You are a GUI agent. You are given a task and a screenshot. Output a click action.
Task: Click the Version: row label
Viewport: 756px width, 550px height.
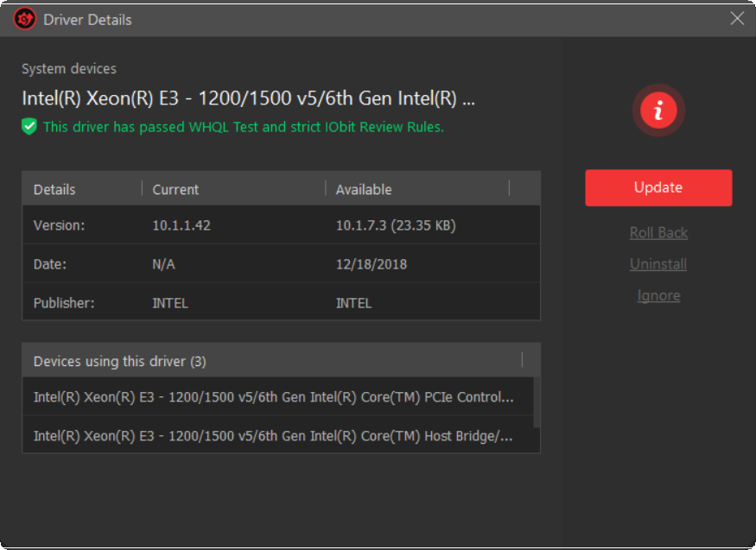point(59,224)
